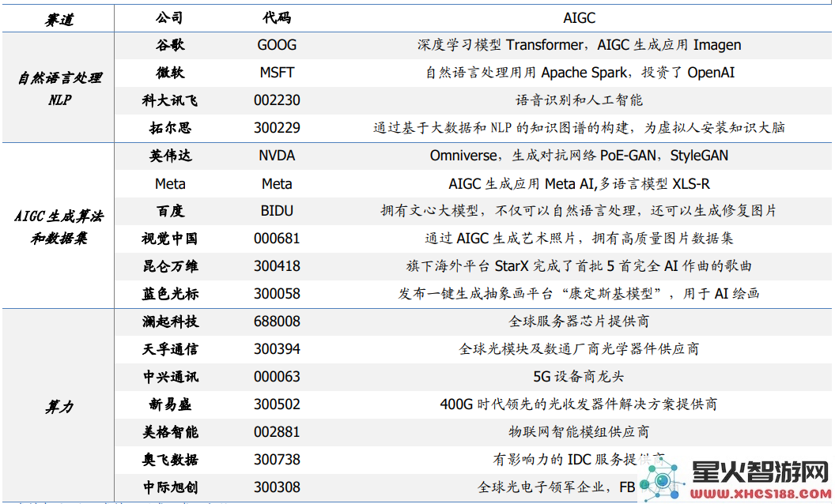Click the 拓尔思 NLP知识图谱 description

coord(579,128)
